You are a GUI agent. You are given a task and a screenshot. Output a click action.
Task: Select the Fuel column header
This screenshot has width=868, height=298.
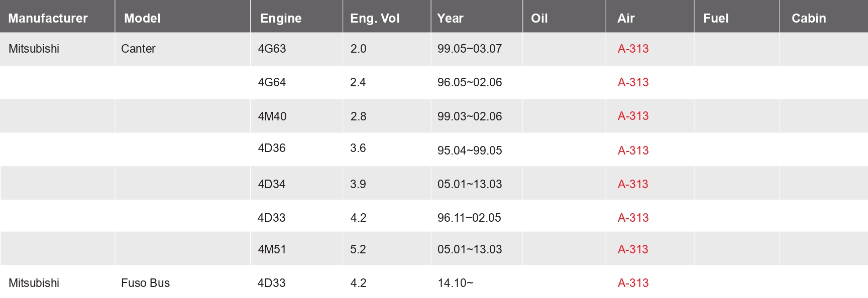716,19
